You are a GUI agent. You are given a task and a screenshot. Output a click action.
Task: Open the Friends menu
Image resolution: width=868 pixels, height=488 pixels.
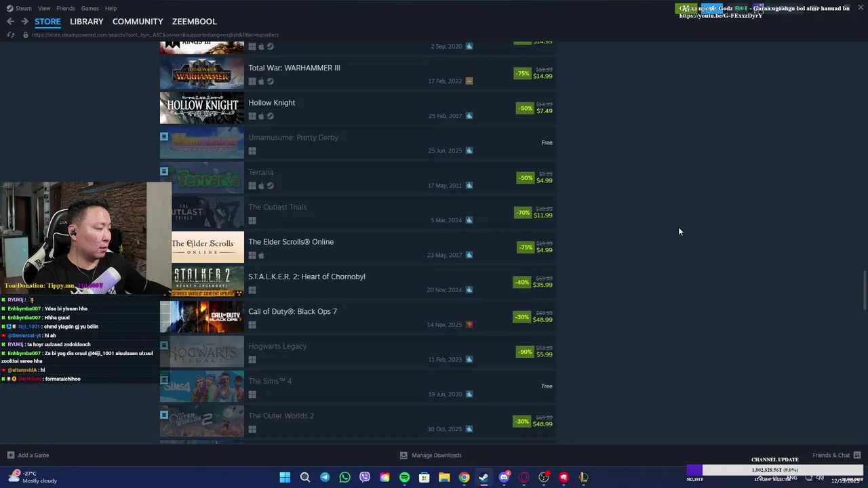click(x=66, y=8)
